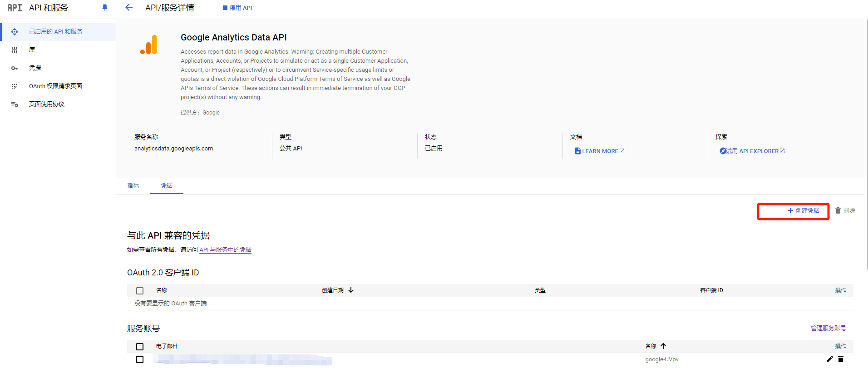
Task: Click the 没有要显示的 OAuth 客户端 message
Action: (x=170, y=303)
